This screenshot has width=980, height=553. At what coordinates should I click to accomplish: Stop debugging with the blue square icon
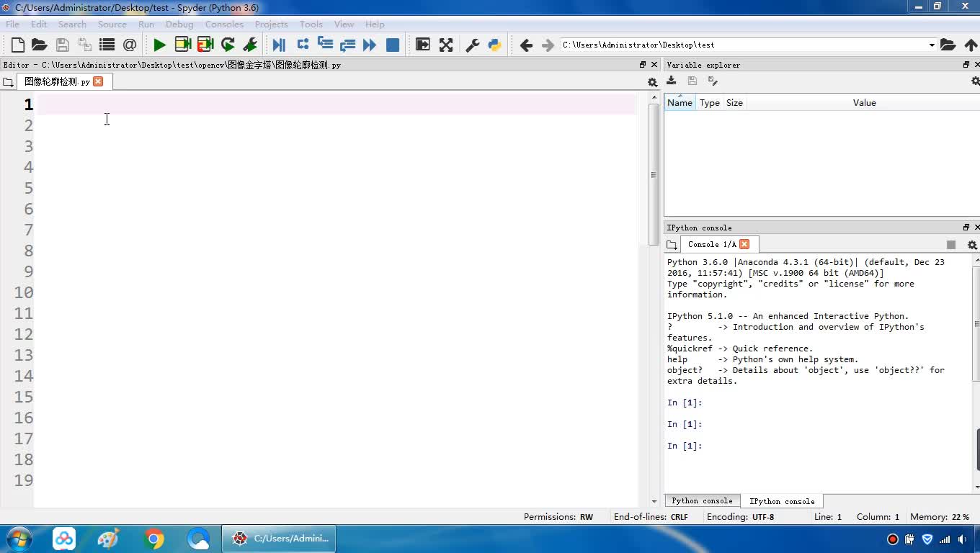(393, 45)
